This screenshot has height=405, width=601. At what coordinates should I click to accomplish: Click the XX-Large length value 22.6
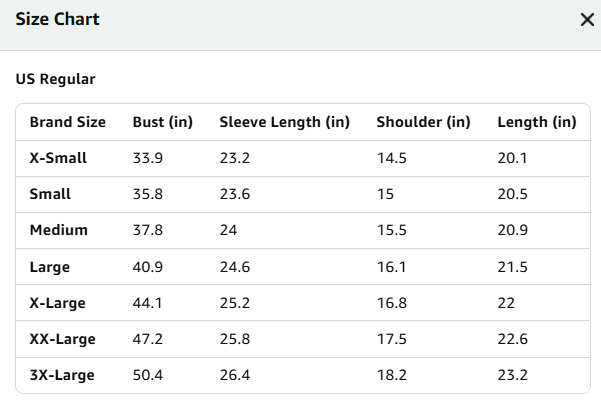512,339
